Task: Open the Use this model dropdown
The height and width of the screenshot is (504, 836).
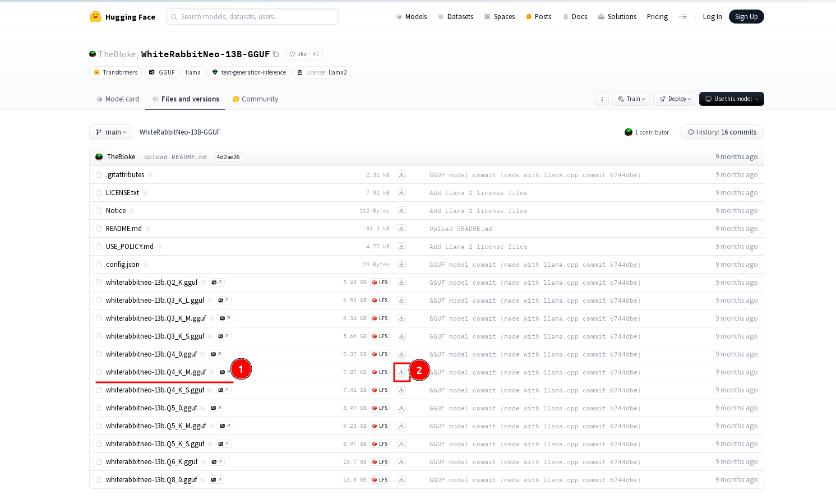Action: (731, 99)
